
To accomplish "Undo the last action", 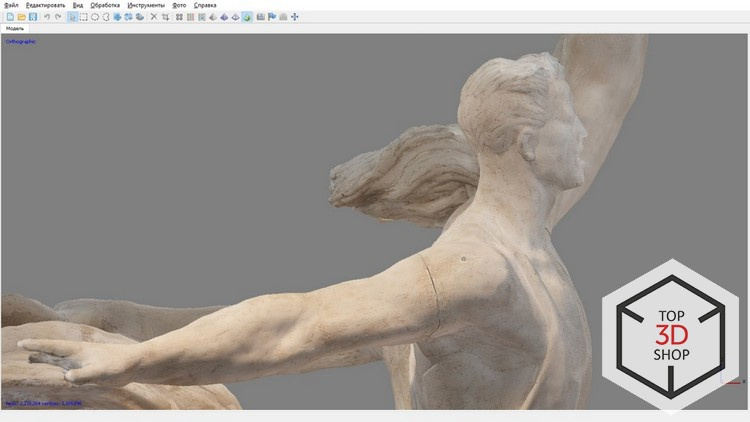I will pos(47,17).
